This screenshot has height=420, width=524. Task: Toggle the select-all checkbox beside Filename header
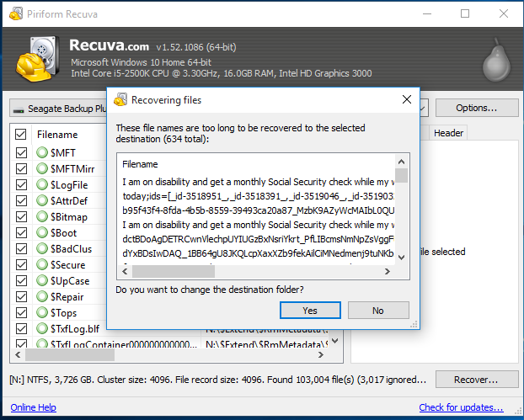click(x=21, y=134)
